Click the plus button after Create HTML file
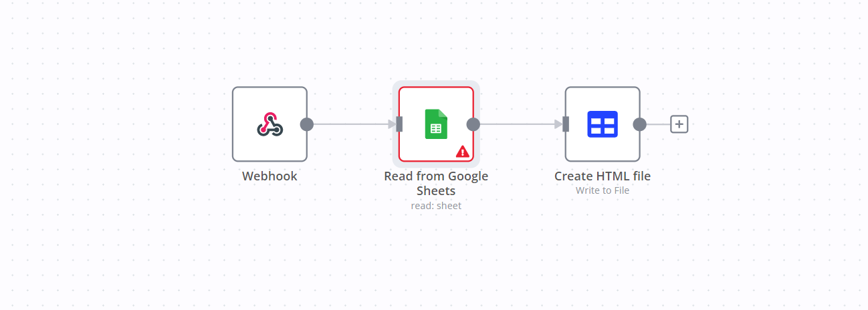 coord(679,124)
